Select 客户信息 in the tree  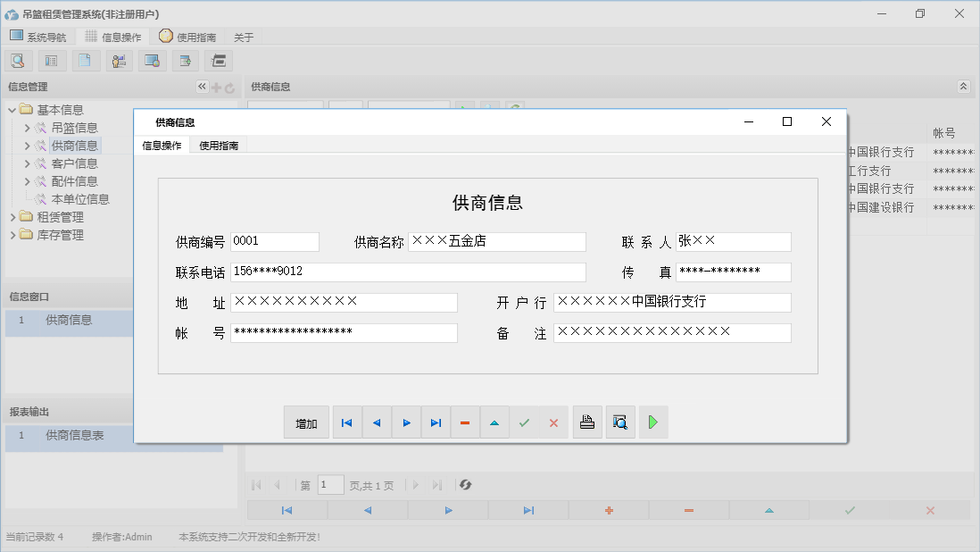[74, 163]
